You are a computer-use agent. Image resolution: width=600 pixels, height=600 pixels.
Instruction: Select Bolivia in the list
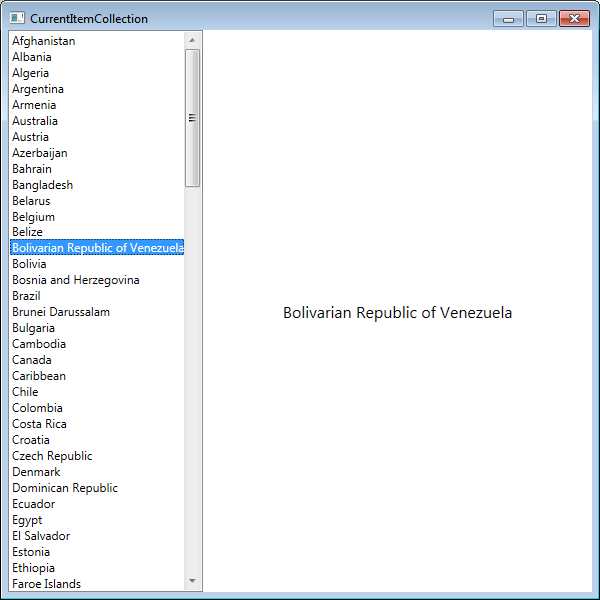97,264
